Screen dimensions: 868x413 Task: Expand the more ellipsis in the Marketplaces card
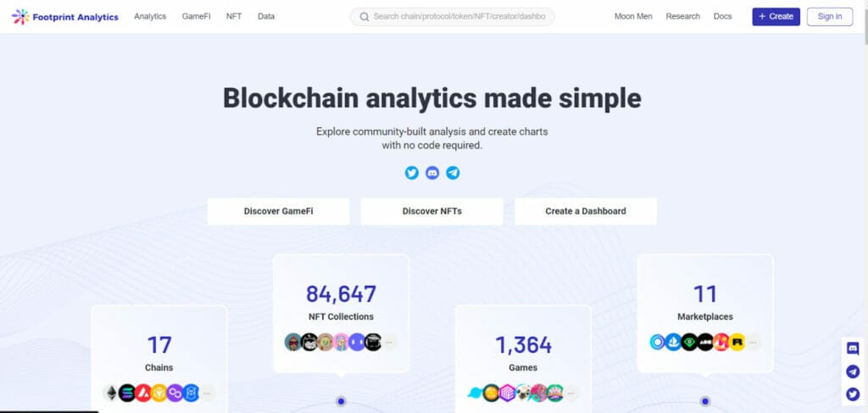point(753,342)
